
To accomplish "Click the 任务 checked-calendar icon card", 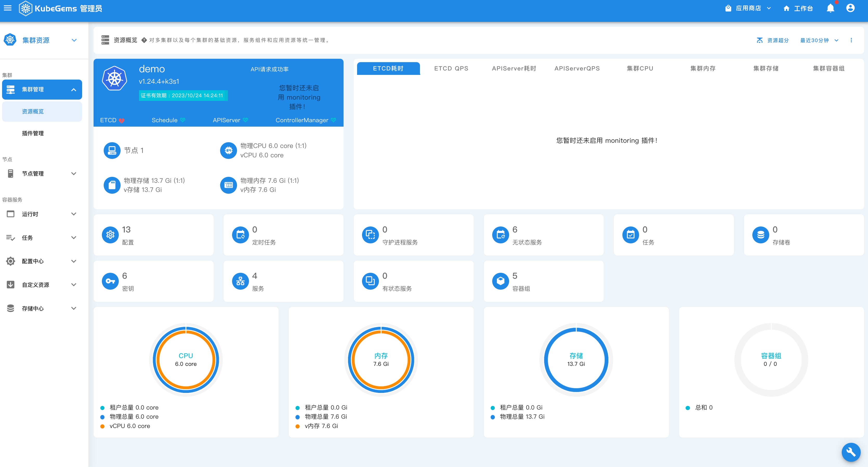I will pos(630,235).
